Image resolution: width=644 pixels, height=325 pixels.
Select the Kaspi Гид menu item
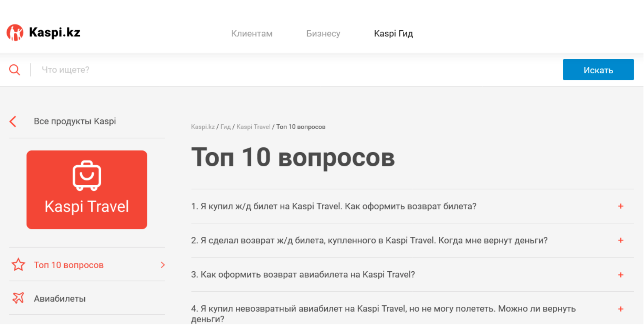[x=393, y=33]
